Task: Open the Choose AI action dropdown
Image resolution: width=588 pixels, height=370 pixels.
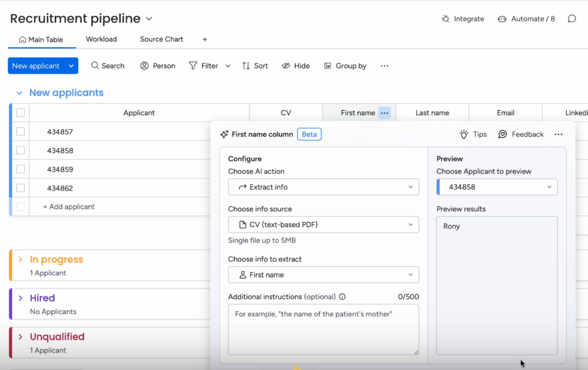Action: 323,187
